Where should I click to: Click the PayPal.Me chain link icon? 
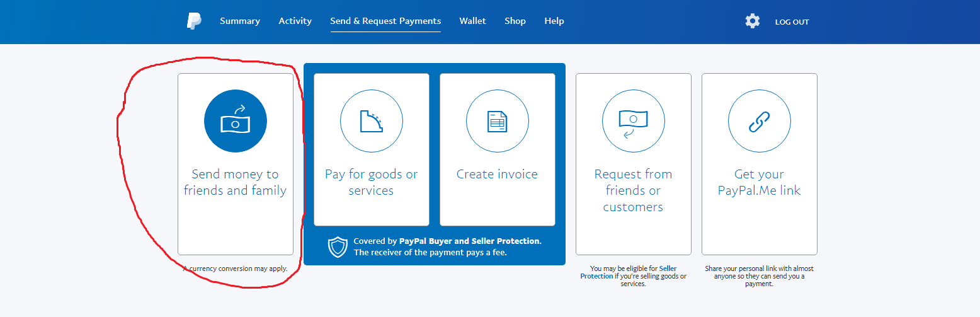[x=760, y=121]
